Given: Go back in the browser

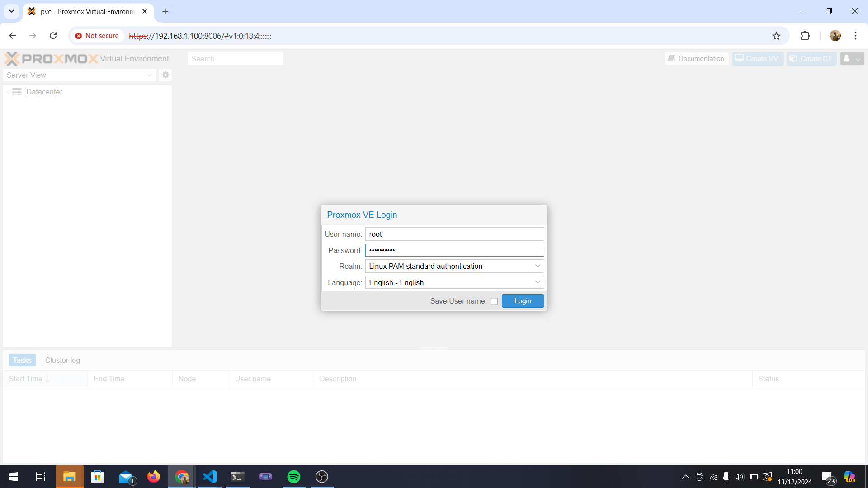Looking at the screenshot, I should point(12,36).
